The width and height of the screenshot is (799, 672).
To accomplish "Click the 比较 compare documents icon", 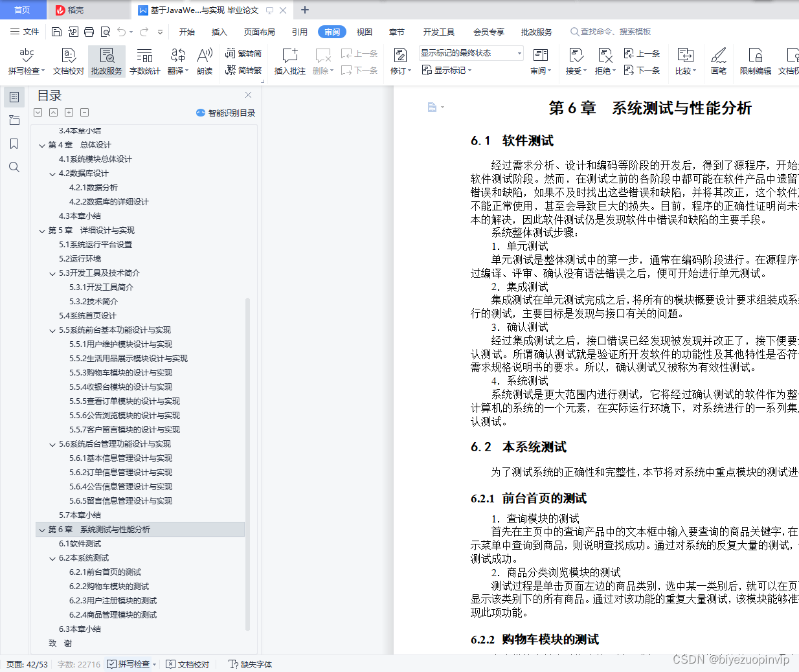I will [x=685, y=56].
